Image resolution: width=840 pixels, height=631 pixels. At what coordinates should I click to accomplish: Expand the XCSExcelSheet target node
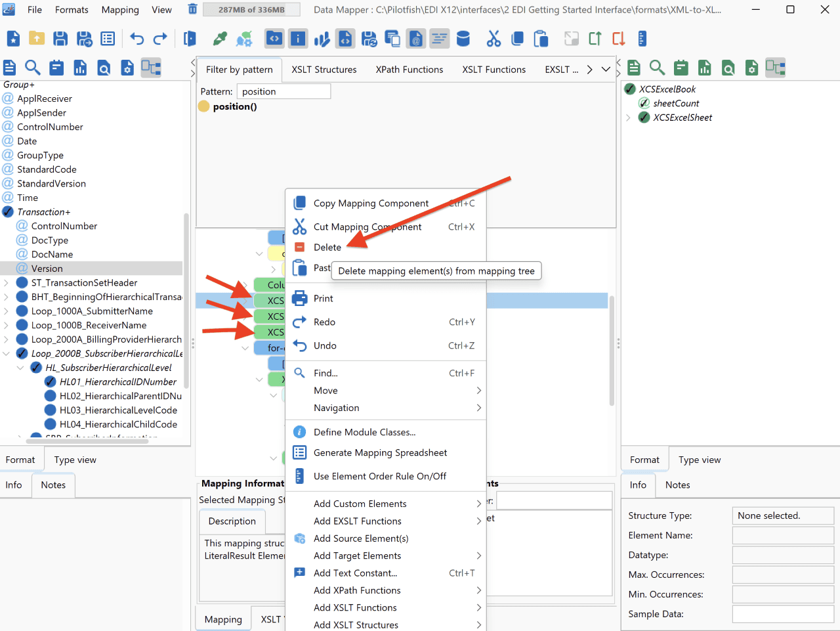(628, 118)
